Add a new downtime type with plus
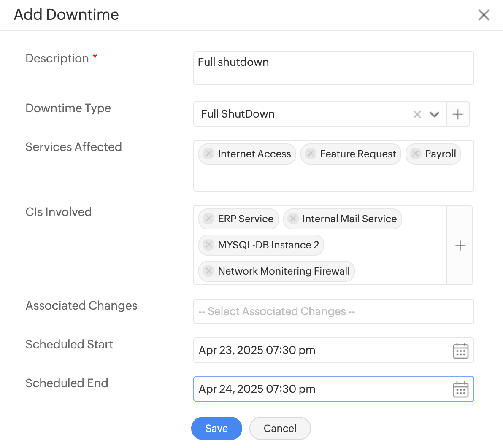 [458, 114]
